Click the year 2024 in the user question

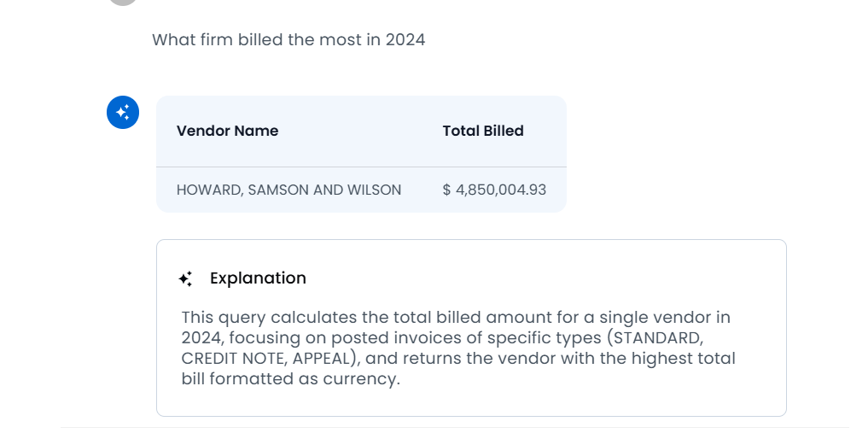point(405,40)
